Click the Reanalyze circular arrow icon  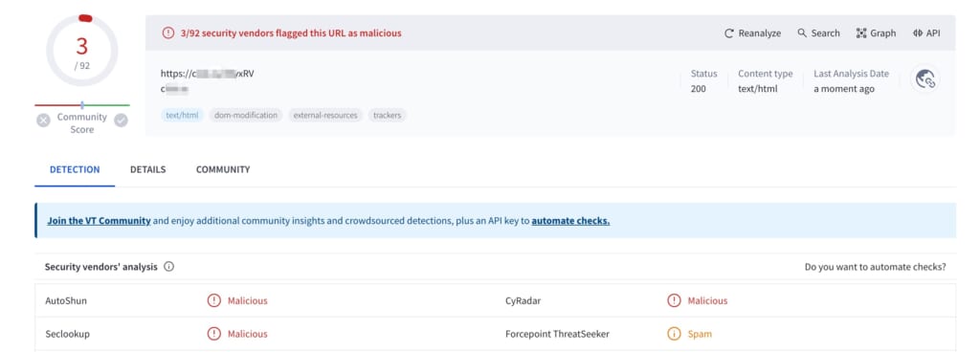pos(728,33)
